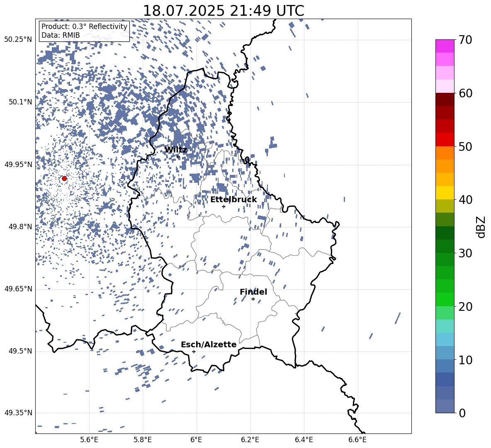Screen dimensions: 491x448
Task: Click the 49.8°N latitude label
Action: pyautogui.click(x=20, y=227)
